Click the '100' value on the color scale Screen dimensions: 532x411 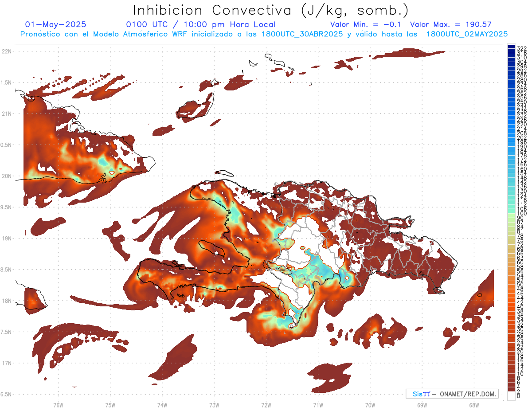pyautogui.click(x=521, y=214)
